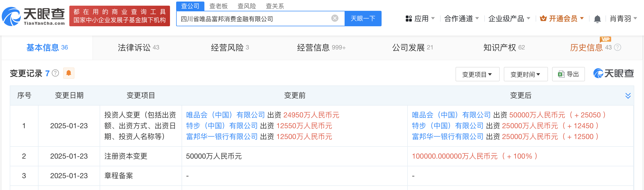Open 唯品会（中国）有限公司 link in 变更后
This screenshot has height=190, width=644.
[451, 115]
